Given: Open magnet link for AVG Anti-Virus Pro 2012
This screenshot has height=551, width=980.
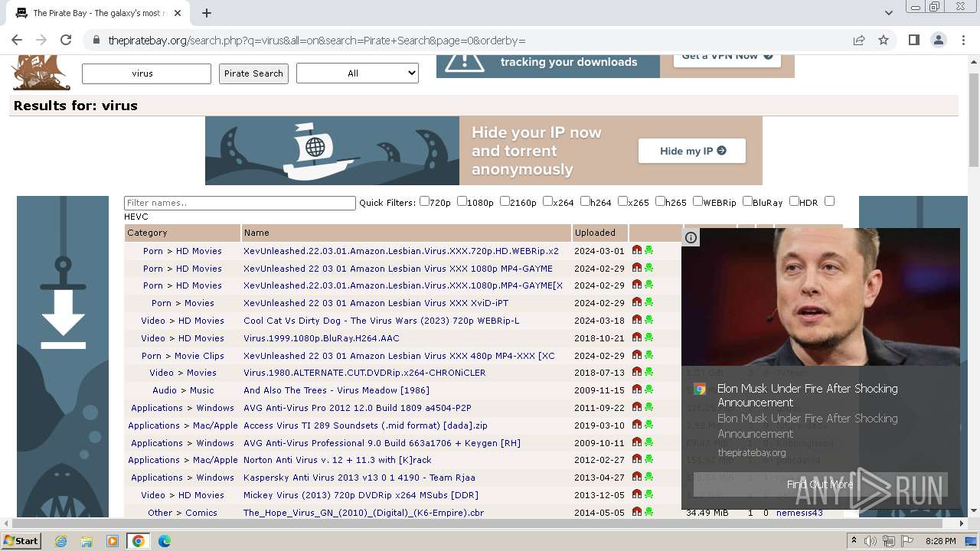Looking at the screenshot, I should pos(637,407).
